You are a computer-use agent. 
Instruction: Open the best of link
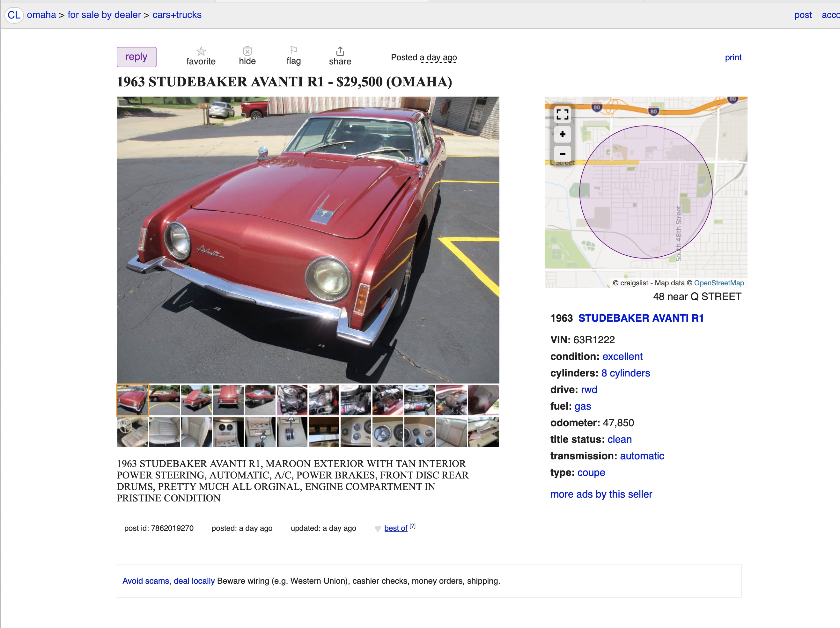coord(395,528)
